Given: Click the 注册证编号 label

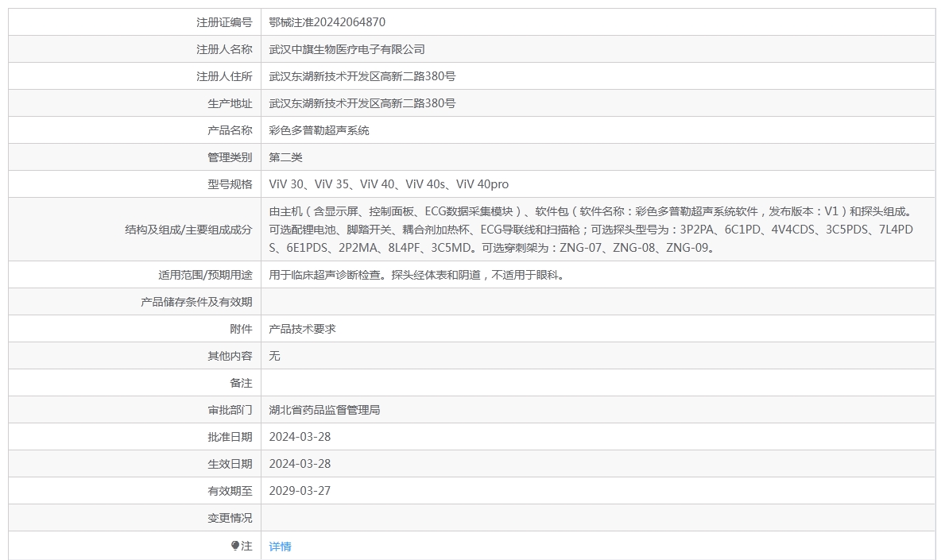Looking at the screenshot, I should (x=224, y=22).
